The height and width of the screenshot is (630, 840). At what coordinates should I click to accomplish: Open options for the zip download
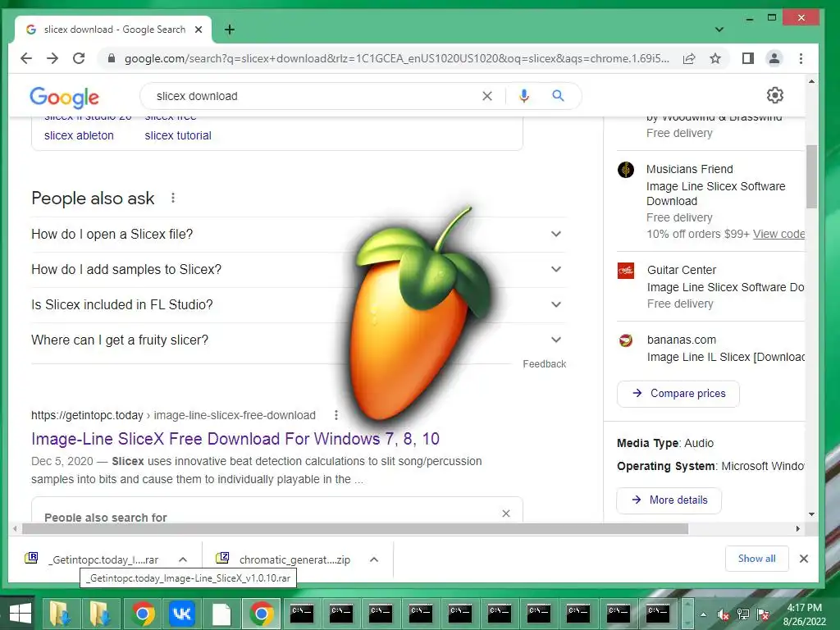tap(374, 559)
